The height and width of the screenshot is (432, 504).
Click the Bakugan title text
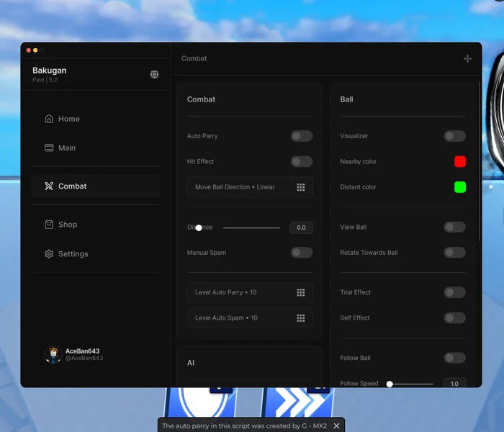tap(50, 71)
